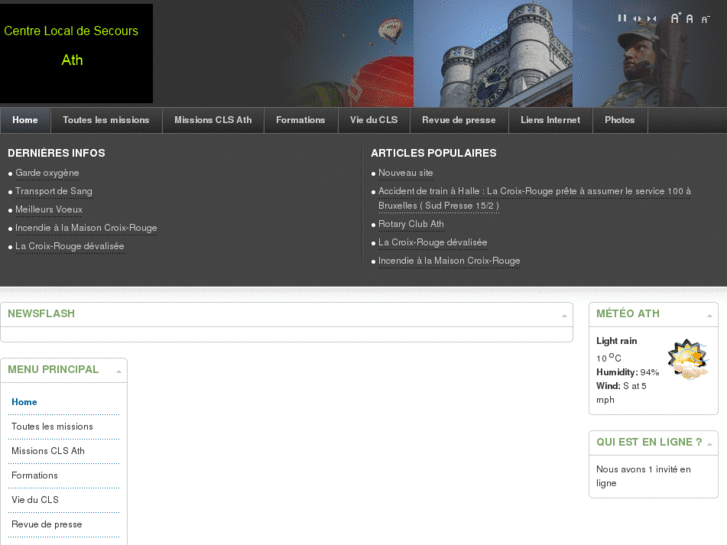The width and height of the screenshot is (727, 545).
Task: Open La Croix-Rouge dévalisée under Dernières Infos
Action: coord(70,246)
